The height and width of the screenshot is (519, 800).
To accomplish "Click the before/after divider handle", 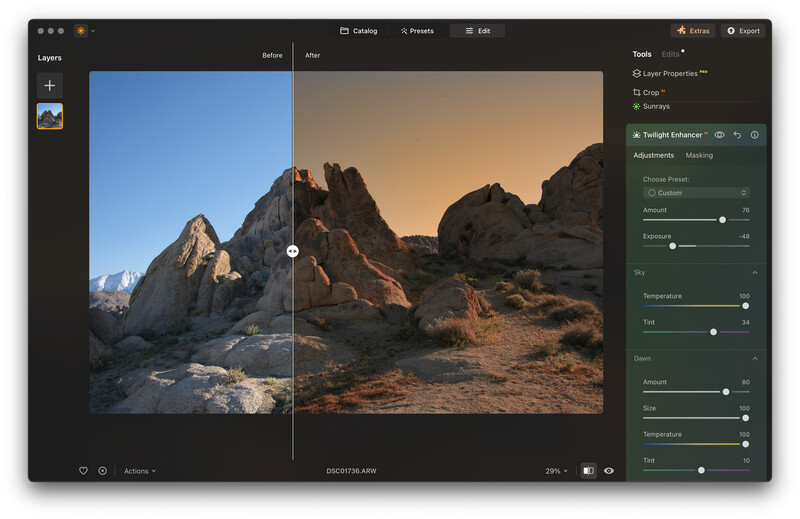I will (292, 251).
